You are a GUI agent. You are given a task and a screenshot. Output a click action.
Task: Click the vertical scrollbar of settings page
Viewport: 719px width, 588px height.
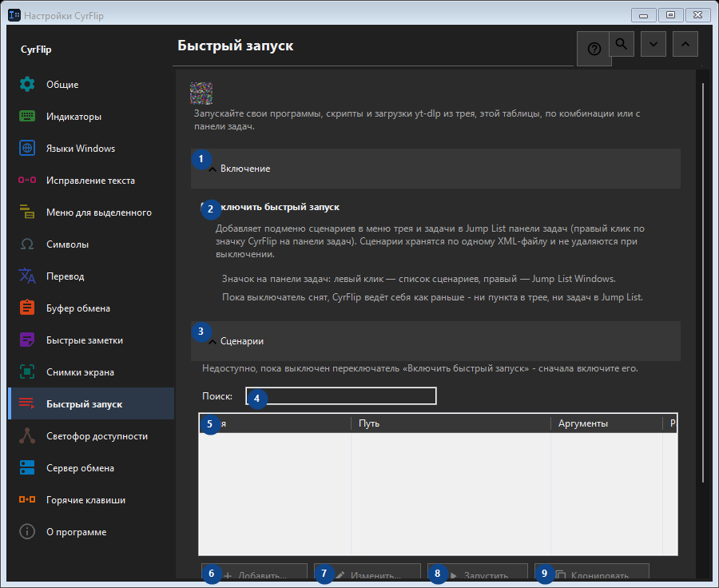click(703, 282)
